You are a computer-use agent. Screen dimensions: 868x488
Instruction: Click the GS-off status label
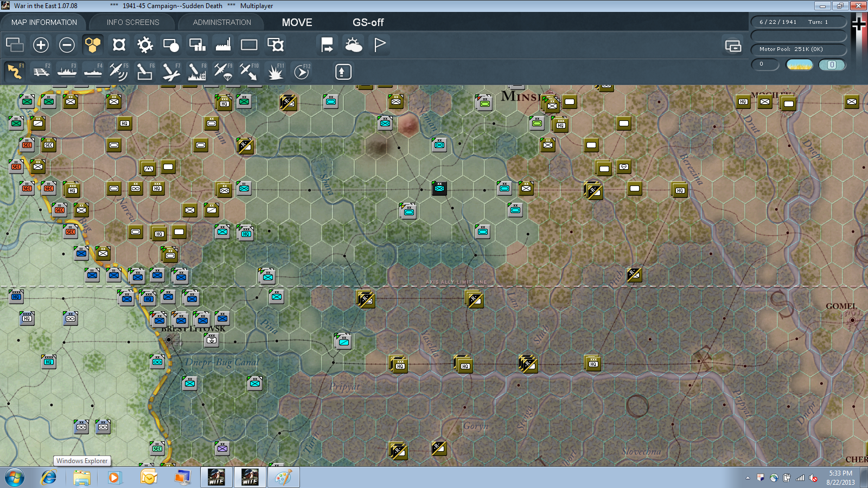click(x=368, y=22)
